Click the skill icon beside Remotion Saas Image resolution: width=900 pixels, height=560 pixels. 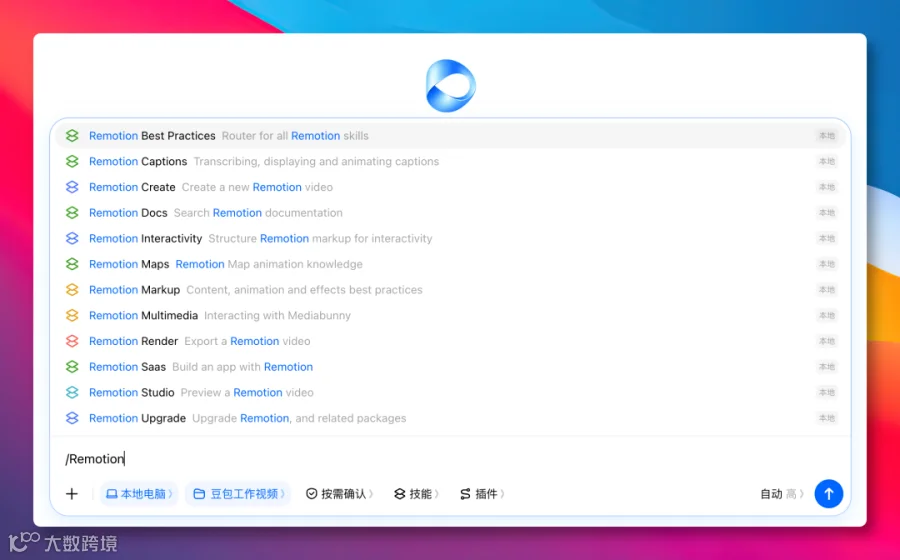[x=72, y=367]
